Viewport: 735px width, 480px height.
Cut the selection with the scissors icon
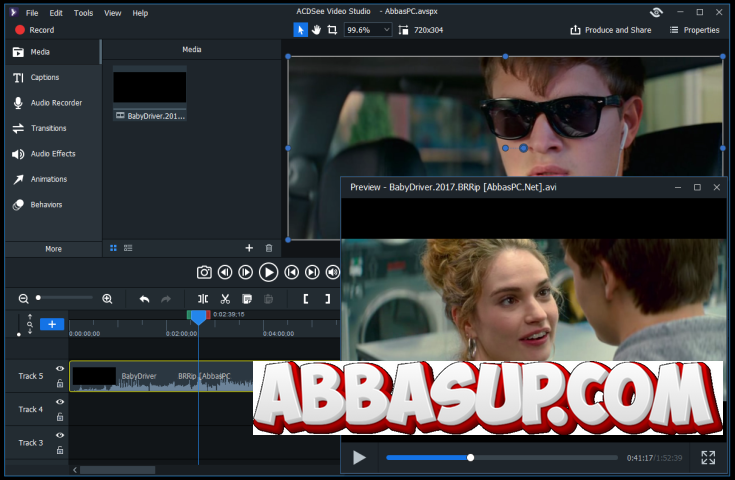225,299
